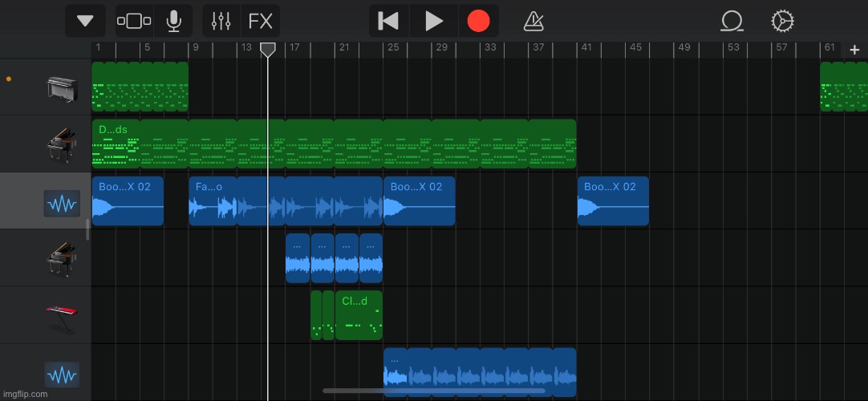Click the horizontal scrollbar at bottom
Viewport: 868px width, 401px height.
coord(433,391)
